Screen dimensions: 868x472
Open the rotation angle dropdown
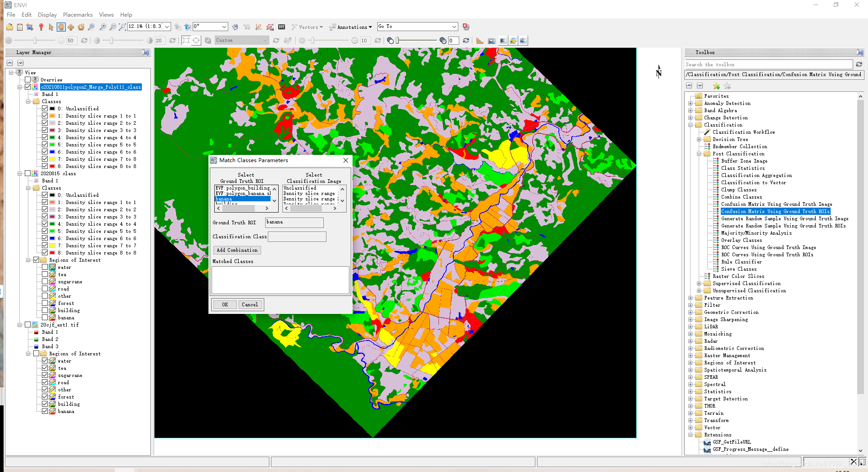[224, 27]
